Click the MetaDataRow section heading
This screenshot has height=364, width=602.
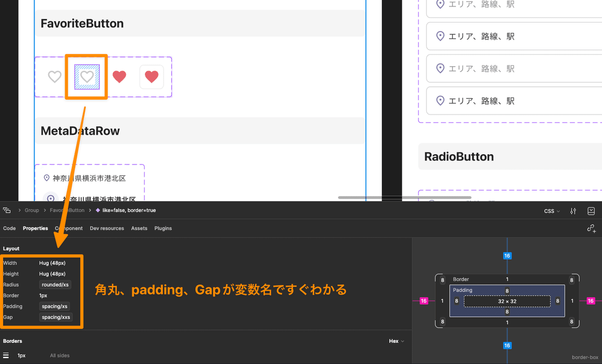click(80, 131)
